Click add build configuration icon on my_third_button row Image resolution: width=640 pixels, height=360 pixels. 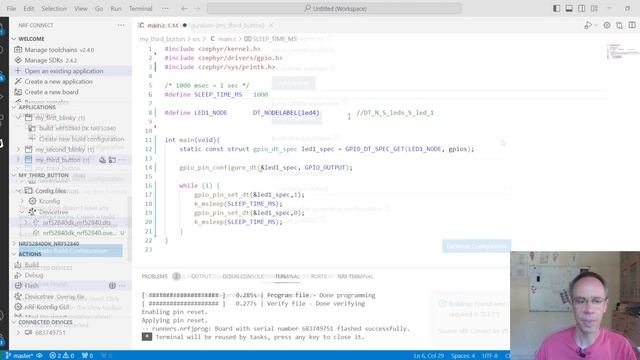(112, 160)
